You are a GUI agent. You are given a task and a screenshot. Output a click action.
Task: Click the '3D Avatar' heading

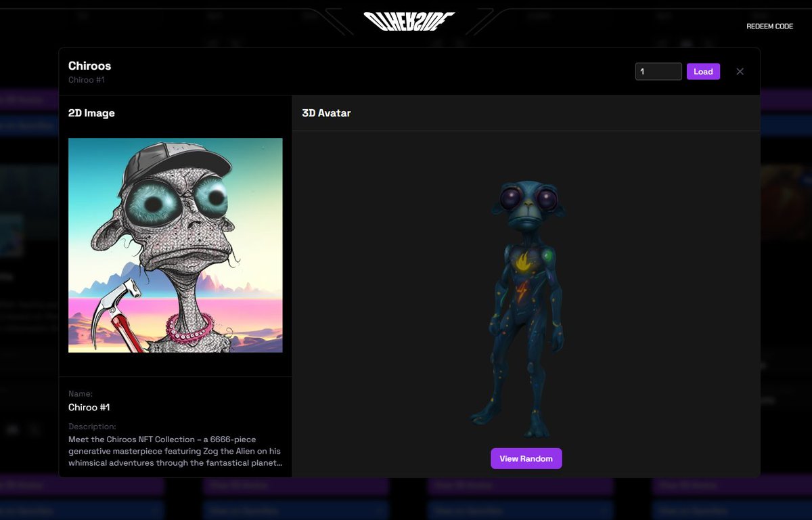326,113
